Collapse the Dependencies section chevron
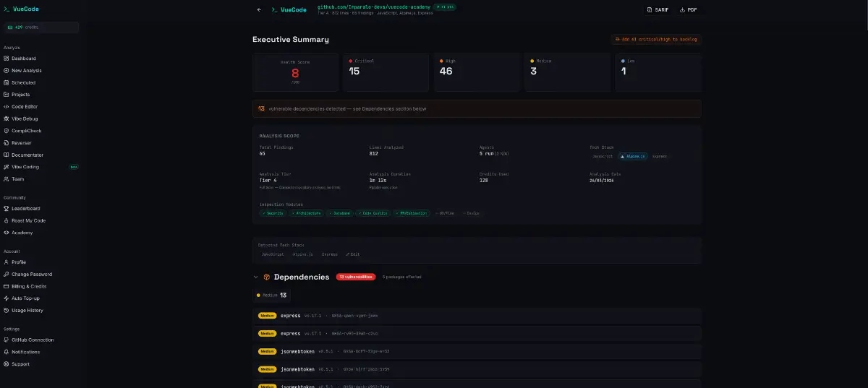 point(255,277)
